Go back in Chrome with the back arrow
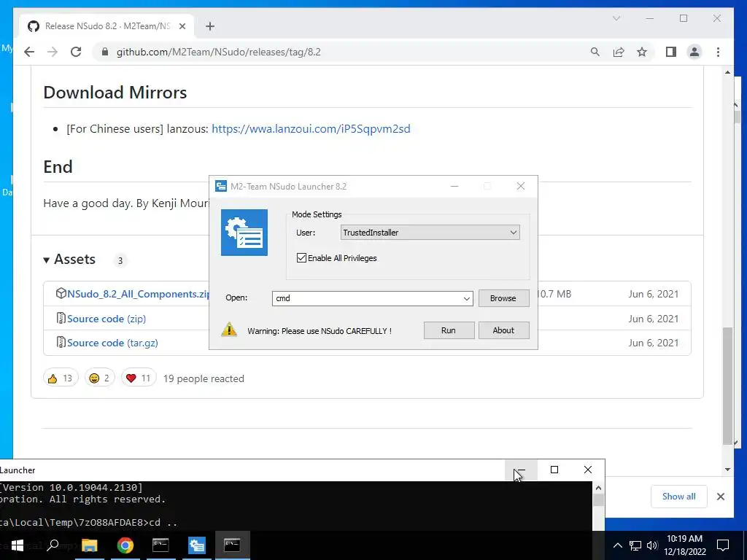 click(29, 52)
